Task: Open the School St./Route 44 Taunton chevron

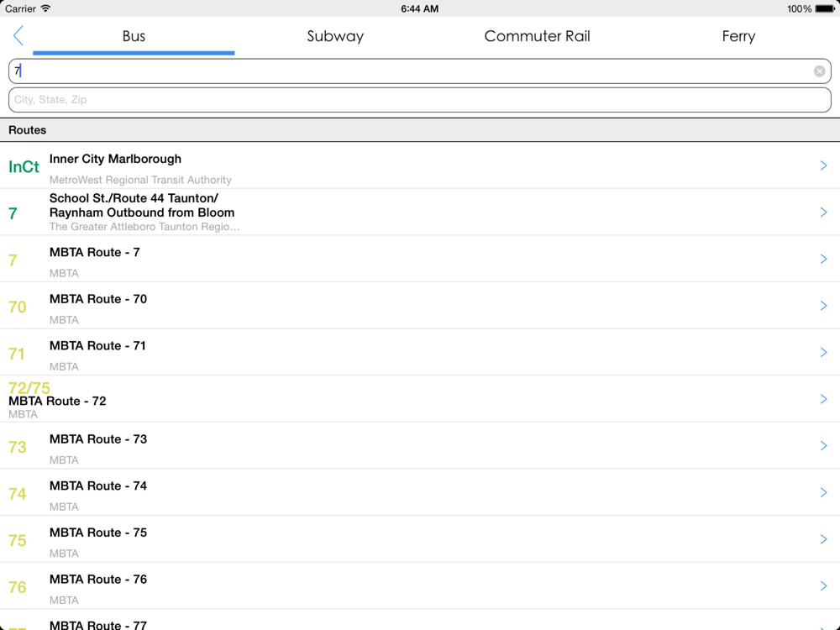Action: point(823,213)
